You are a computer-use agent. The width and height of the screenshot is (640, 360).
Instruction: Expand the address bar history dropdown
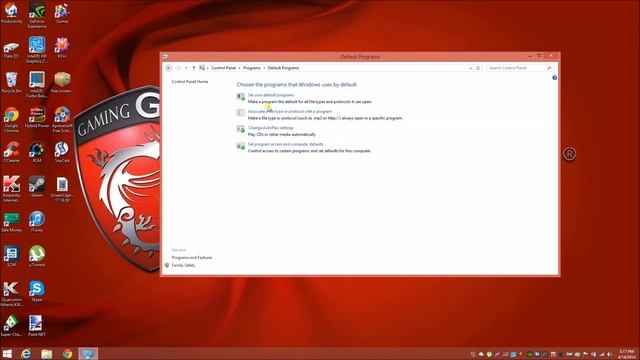coord(471,68)
